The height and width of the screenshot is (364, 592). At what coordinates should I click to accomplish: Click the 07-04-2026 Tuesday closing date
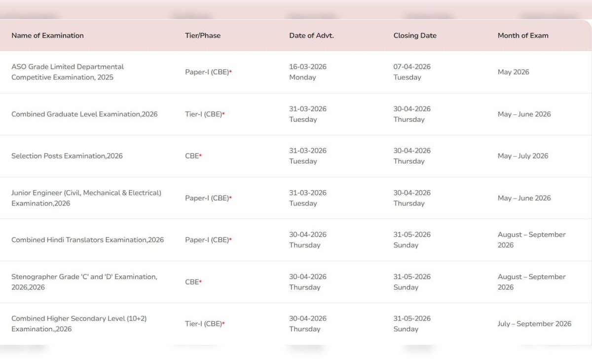coord(412,72)
